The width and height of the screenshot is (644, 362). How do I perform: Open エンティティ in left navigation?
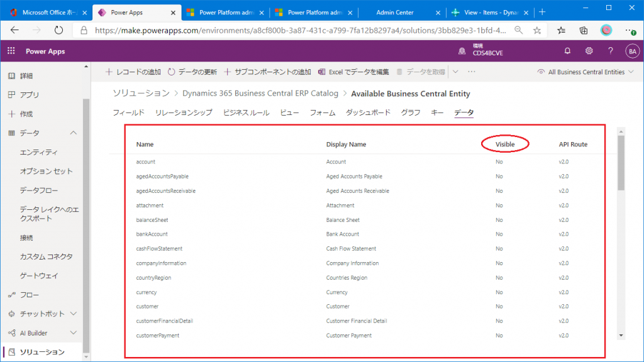39,152
